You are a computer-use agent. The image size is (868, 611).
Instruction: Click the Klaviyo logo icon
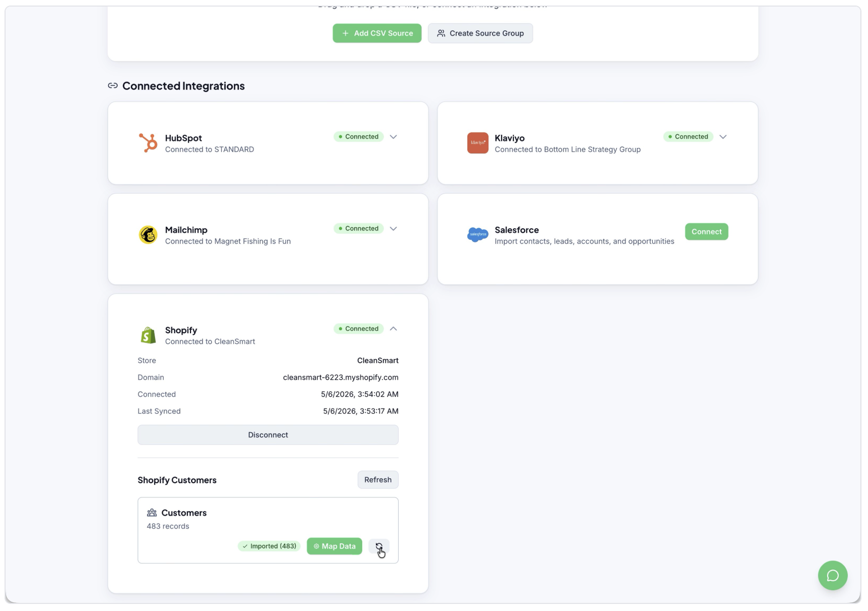tap(477, 143)
